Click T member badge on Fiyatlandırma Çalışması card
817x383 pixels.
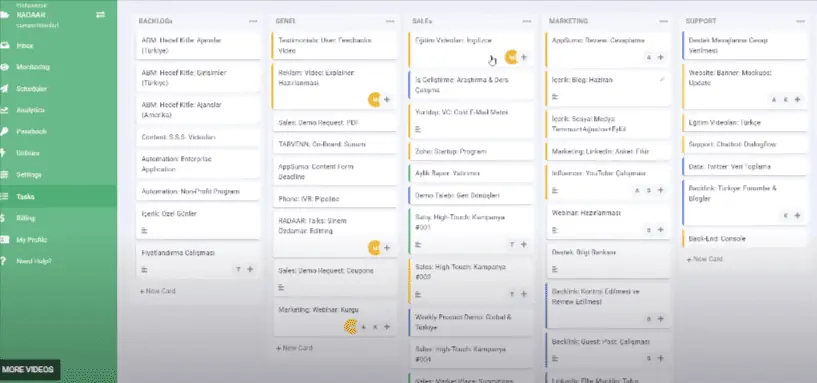tap(238, 269)
